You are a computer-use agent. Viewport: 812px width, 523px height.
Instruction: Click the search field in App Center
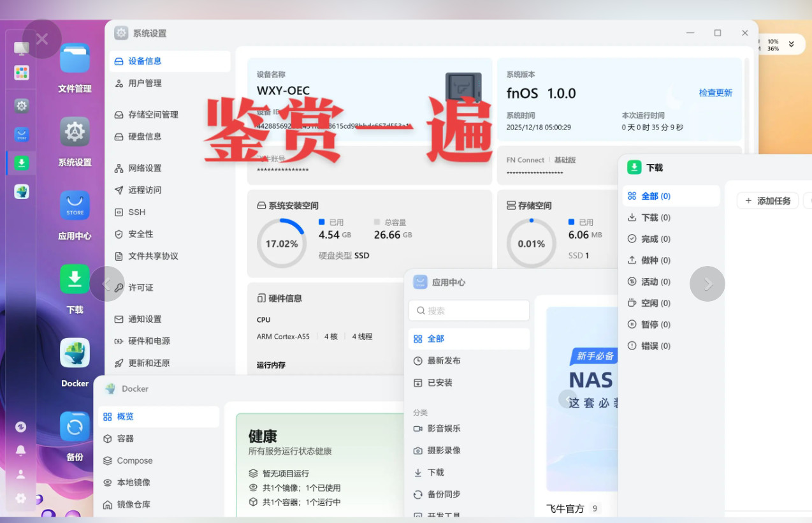pos(468,311)
